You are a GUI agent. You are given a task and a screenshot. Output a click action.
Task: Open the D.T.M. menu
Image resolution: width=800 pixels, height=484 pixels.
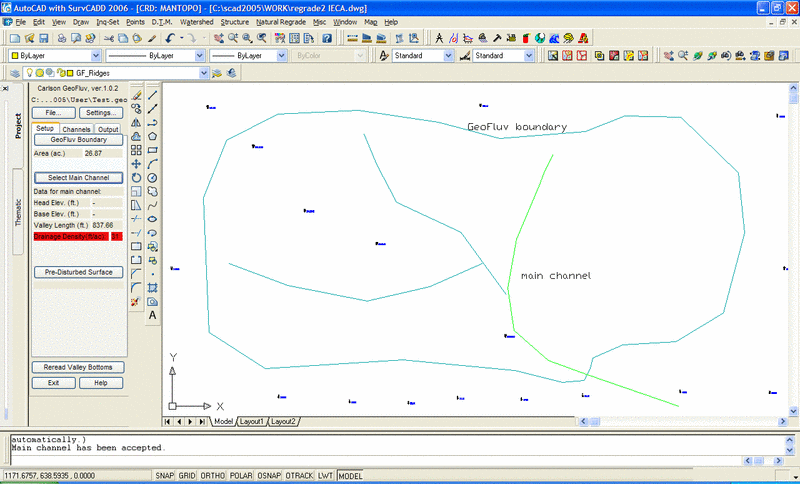(x=162, y=22)
